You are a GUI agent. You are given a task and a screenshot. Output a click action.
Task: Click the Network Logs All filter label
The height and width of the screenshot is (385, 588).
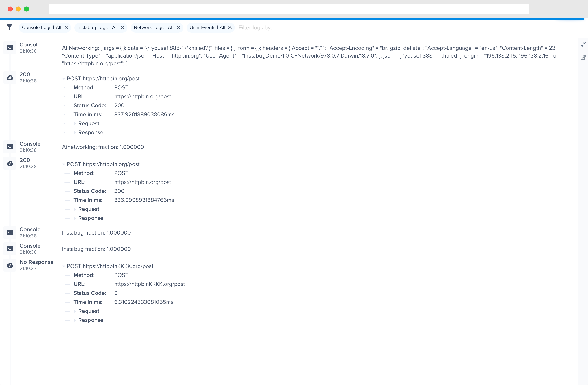pyautogui.click(x=153, y=27)
